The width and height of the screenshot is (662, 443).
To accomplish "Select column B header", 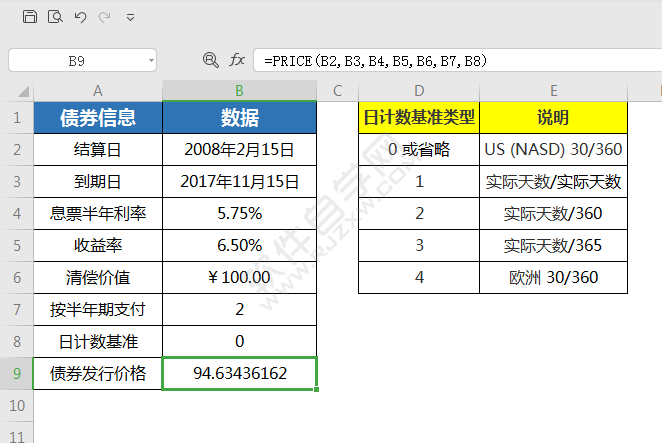I will (x=239, y=91).
